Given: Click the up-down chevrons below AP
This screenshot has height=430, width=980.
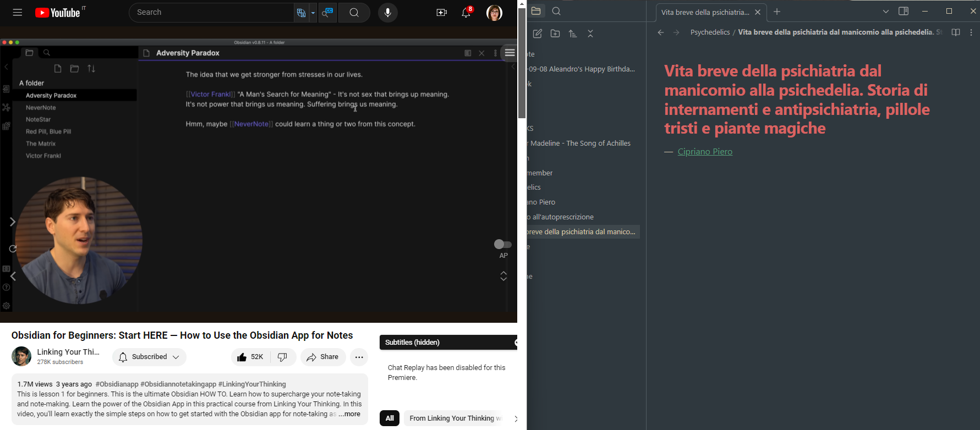Looking at the screenshot, I should click(503, 276).
